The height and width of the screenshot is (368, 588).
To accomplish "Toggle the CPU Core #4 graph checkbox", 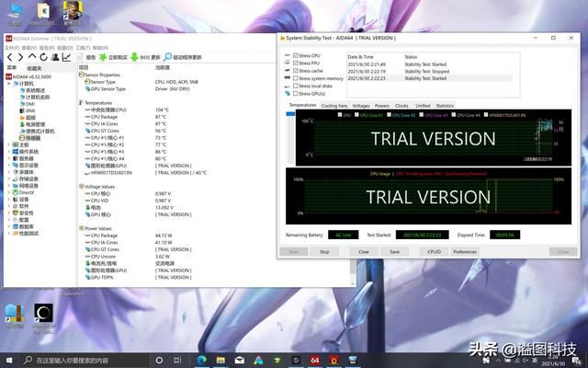I will tap(453, 115).
